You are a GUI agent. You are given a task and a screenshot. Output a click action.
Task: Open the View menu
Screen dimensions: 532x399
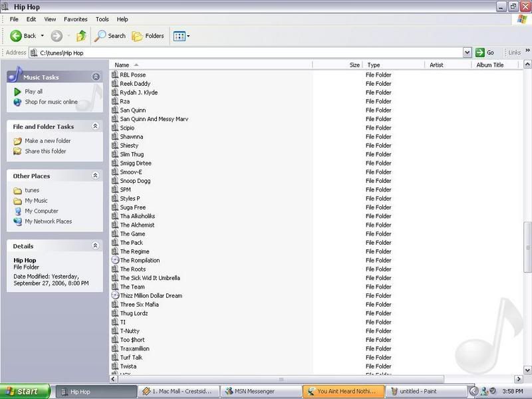[x=50, y=19]
